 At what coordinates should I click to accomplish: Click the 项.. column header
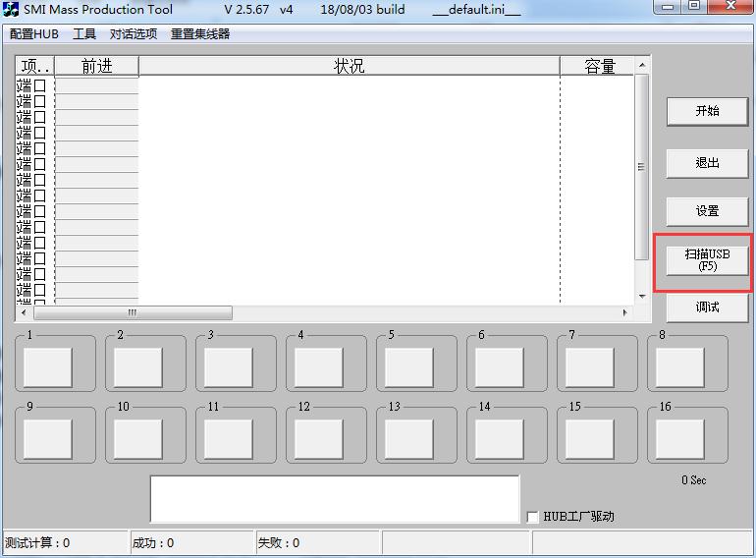(x=35, y=66)
